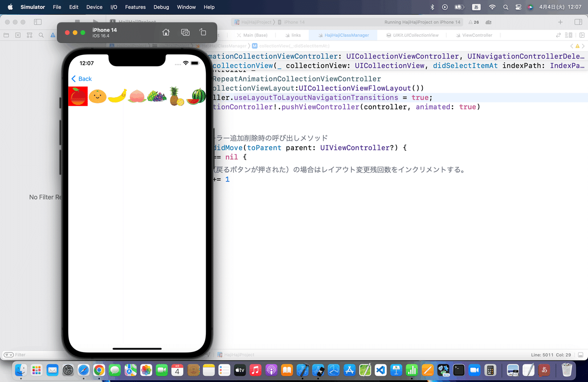This screenshot has width=588, height=382.
Task: Switch to the Main (Base) tab
Action: 251,35
